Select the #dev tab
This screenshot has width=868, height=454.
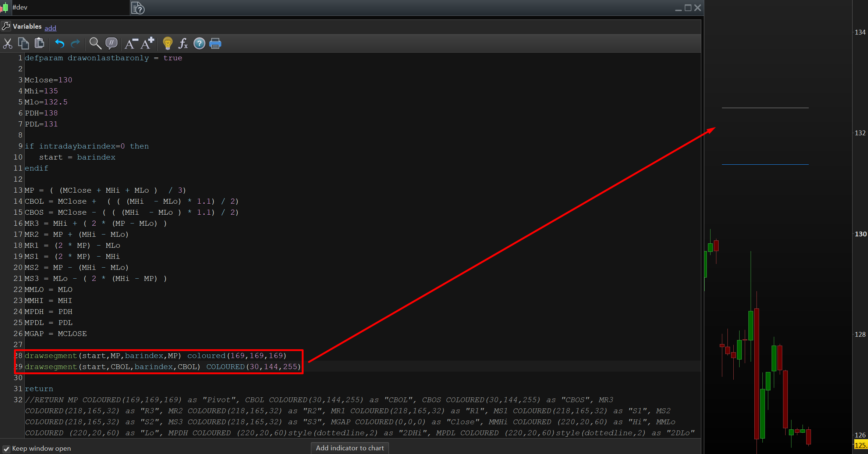pos(20,7)
